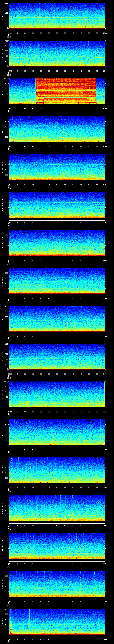The width and height of the screenshot is (114, 644).
Task: Click the spectrogram panel starting at 9:28:00
Action: (x=57, y=546)
